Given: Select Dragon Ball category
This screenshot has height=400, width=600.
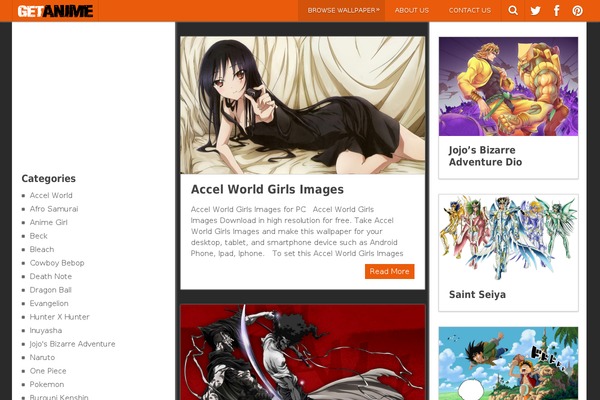Looking at the screenshot, I should pos(51,290).
